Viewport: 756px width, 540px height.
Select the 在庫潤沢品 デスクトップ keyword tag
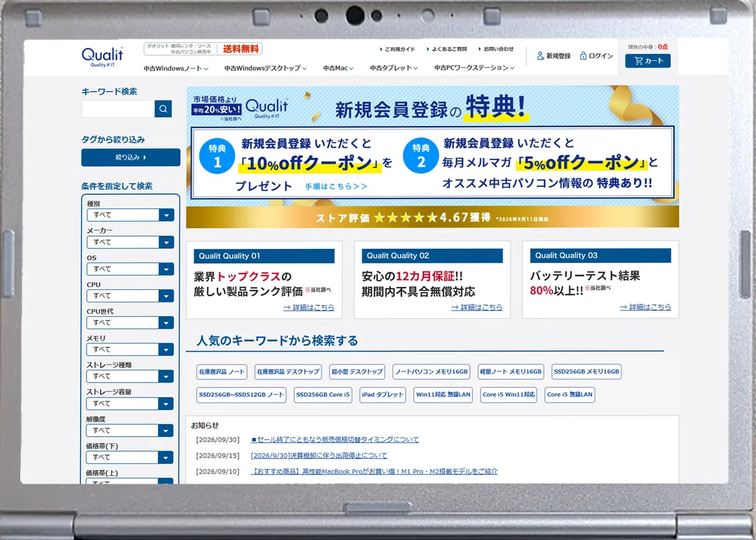click(288, 372)
